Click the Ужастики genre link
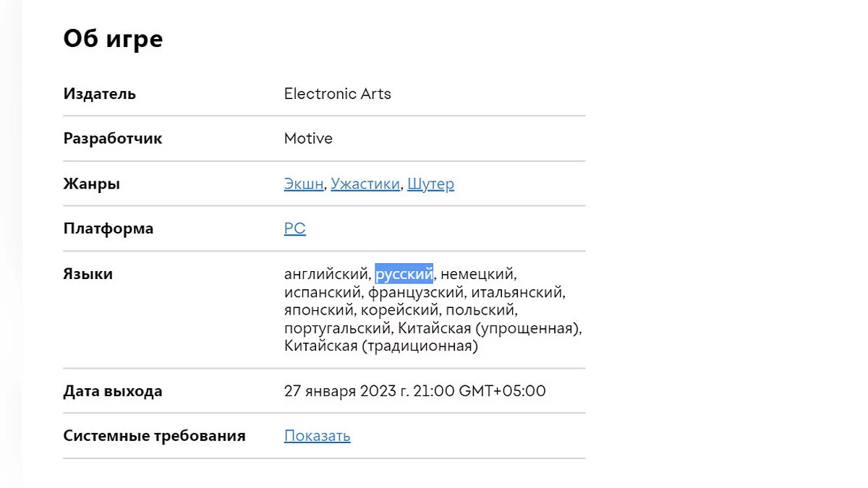The image size is (868, 488). click(365, 184)
